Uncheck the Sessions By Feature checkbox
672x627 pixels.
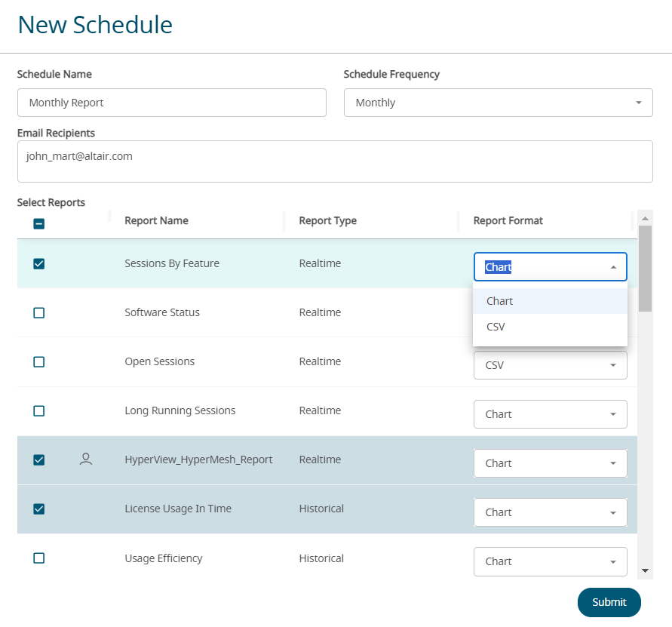[x=39, y=263]
